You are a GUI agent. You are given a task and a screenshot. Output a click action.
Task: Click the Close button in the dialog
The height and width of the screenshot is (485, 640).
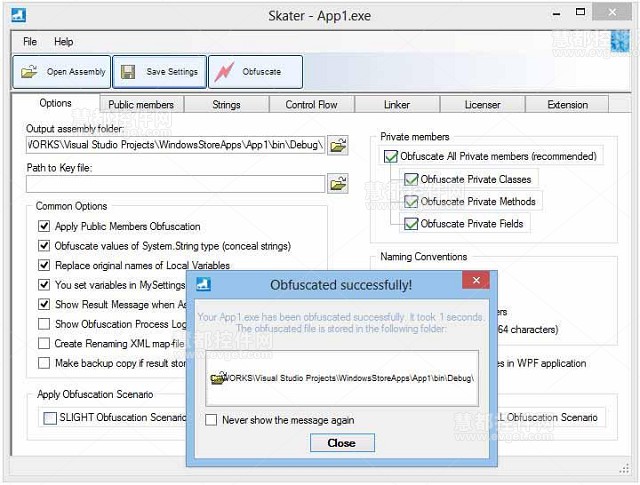pos(342,443)
